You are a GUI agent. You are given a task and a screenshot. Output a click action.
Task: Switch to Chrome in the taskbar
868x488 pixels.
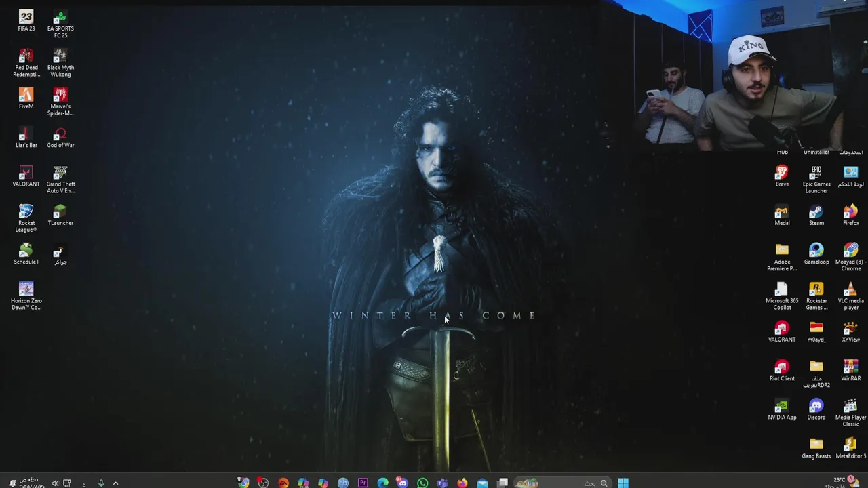click(x=243, y=483)
